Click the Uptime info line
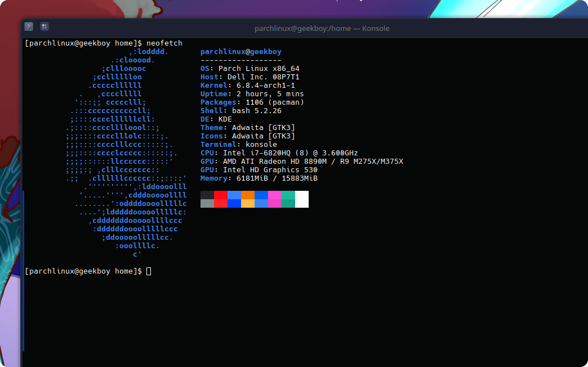588x367 pixels. (x=252, y=93)
